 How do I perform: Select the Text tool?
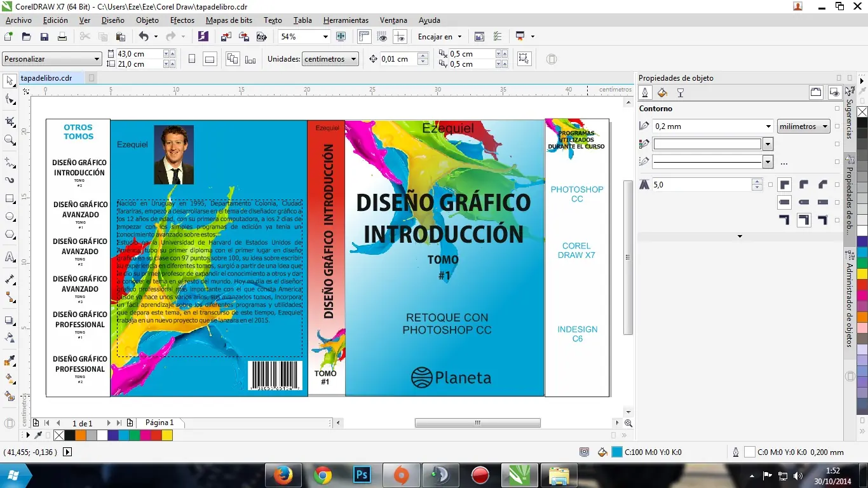pos(10,257)
